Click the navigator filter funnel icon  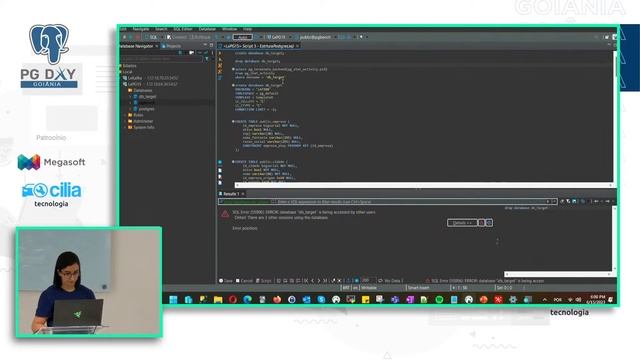pos(207,59)
